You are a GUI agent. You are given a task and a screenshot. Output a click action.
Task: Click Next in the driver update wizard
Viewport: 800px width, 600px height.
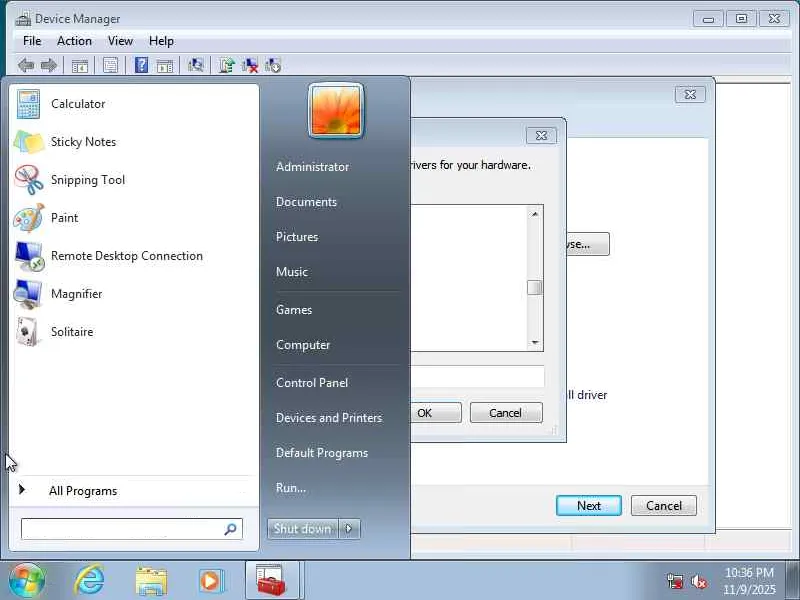tap(589, 506)
